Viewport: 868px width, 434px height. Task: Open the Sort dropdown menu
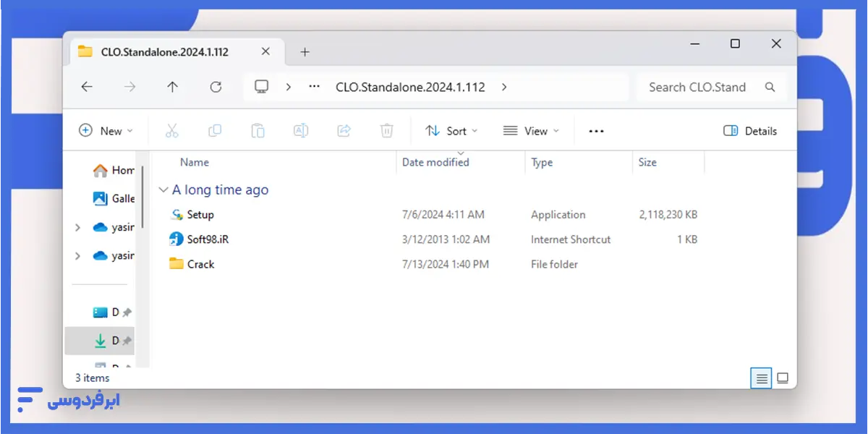[452, 131]
